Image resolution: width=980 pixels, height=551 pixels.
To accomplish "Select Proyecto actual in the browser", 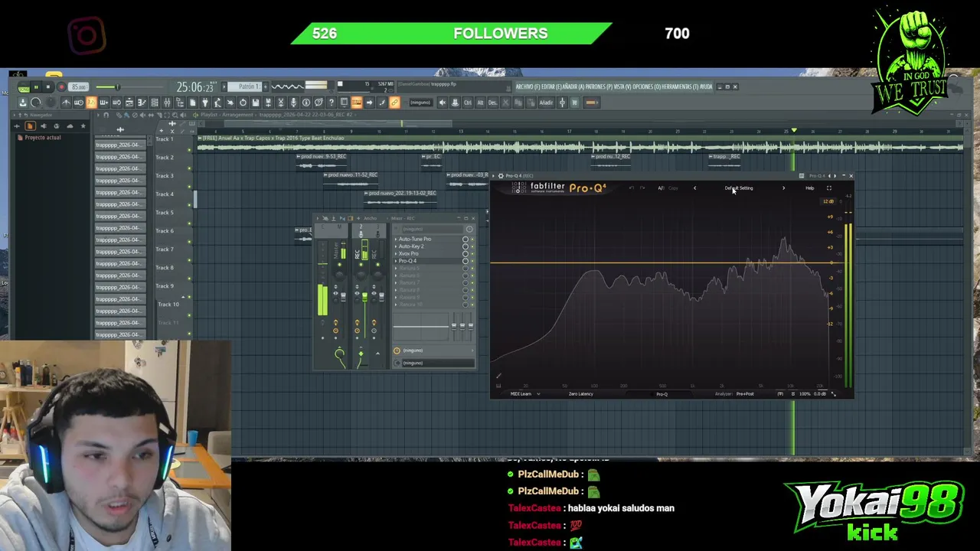I will click(42, 138).
